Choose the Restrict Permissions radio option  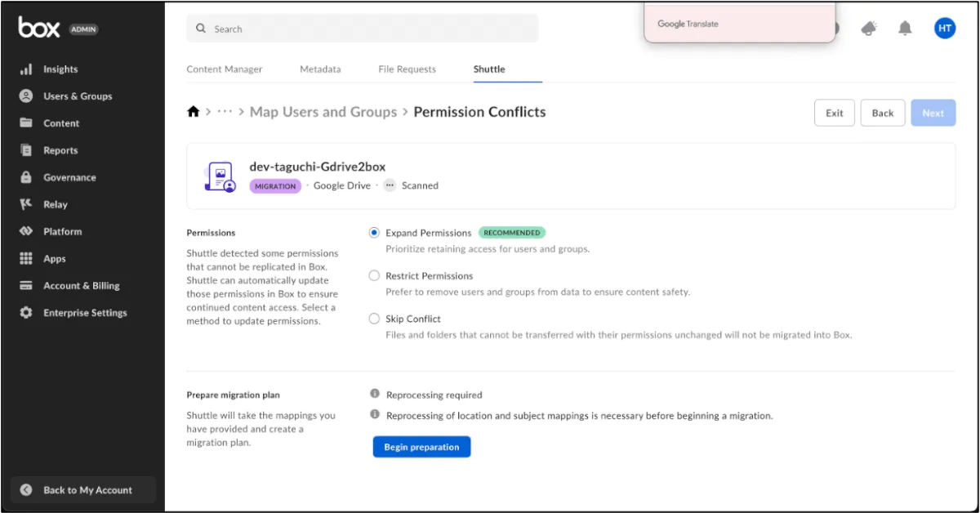374,276
